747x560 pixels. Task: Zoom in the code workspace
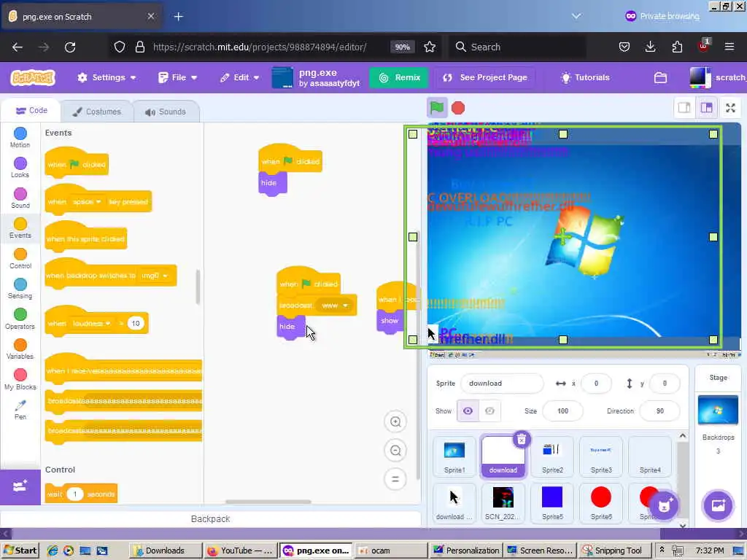click(395, 422)
